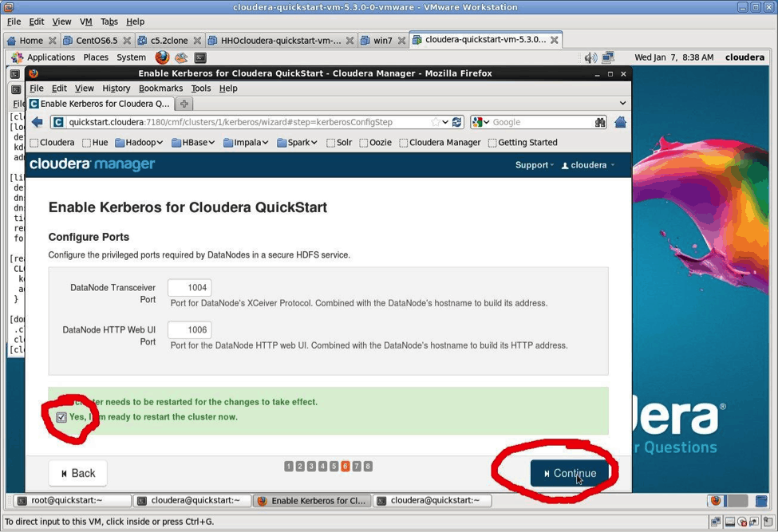This screenshot has height=532, width=778.
Task: Click the DataNode Transceiver Port field
Action: point(190,288)
